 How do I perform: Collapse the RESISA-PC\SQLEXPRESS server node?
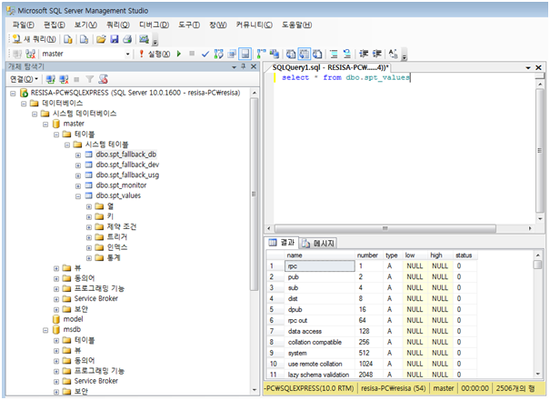coord(13,93)
